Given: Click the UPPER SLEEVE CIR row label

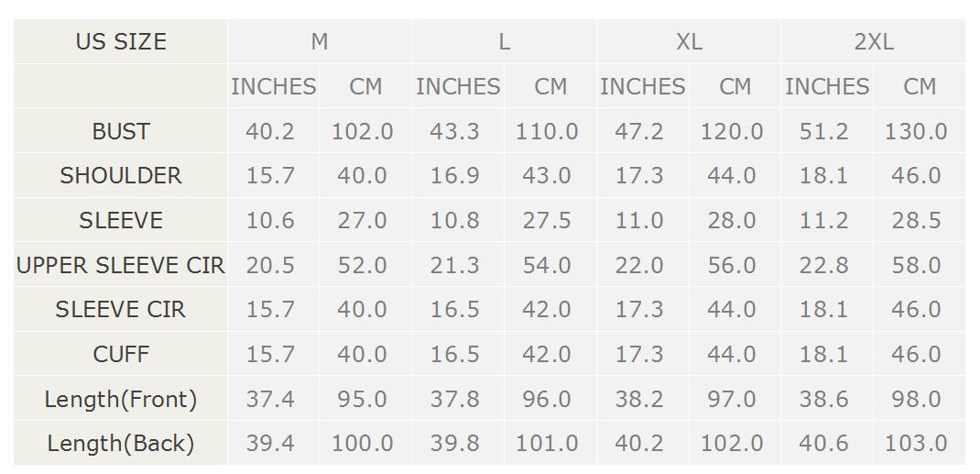Looking at the screenshot, I should (x=121, y=265).
